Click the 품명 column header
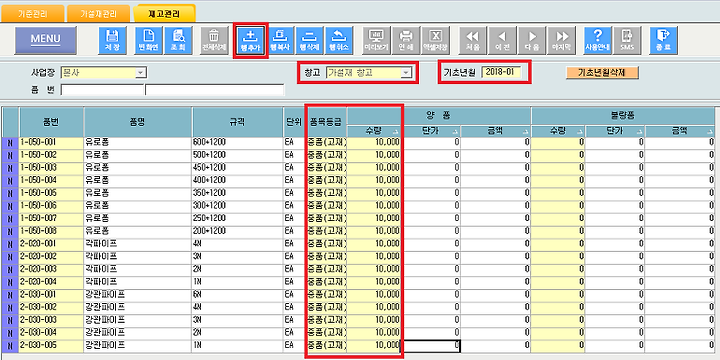Viewport: 720px width, 360px height. pos(138,122)
